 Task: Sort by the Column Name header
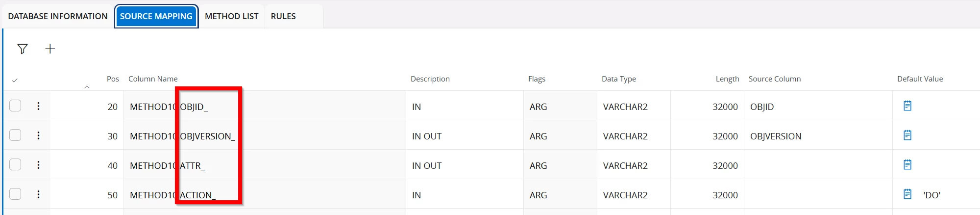pos(153,79)
